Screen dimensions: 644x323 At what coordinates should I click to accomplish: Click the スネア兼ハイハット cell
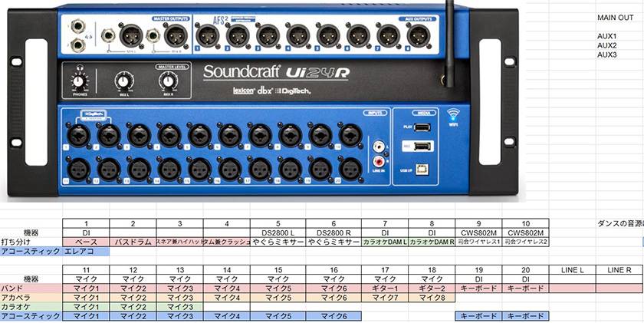pos(179,242)
